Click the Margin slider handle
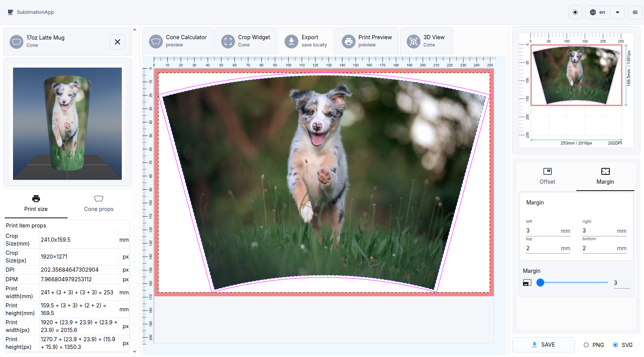This screenshot has height=357, width=644. click(540, 283)
